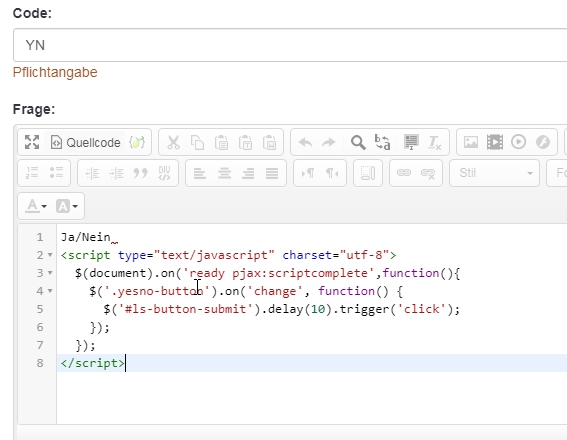This screenshot has height=440, width=567.
Task: Click the Maximize editor icon
Action: click(x=32, y=142)
